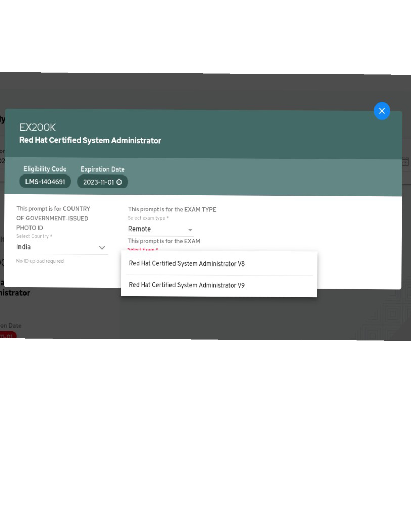Image resolution: width=411 pixels, height=532 pixels.
Task: Click the Red Hat Certified System Administrator heading
Action: pyautogui.click(x=90, y=140)
